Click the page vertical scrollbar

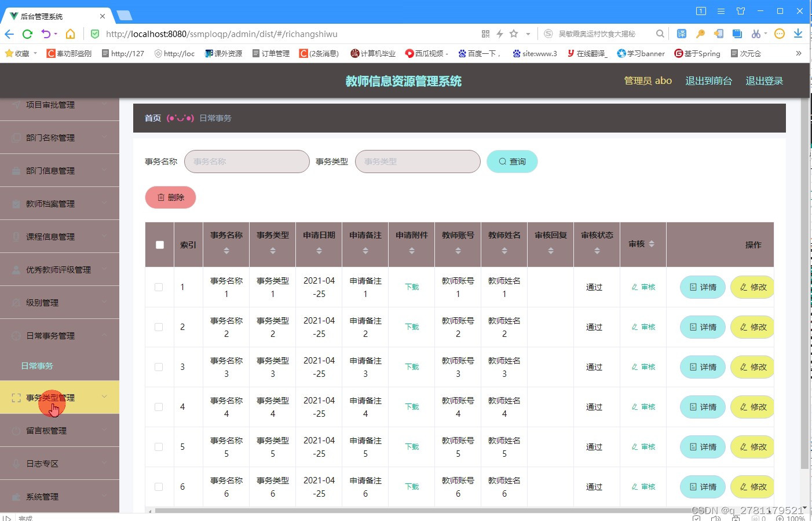pyautogui.click(x=804, y=284)
